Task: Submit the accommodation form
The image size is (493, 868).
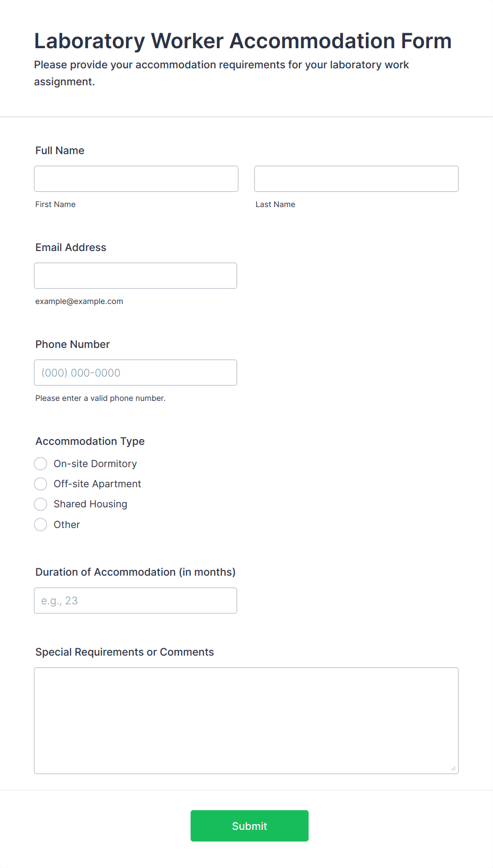Action: pyautogui.click(x=250, y=826)
